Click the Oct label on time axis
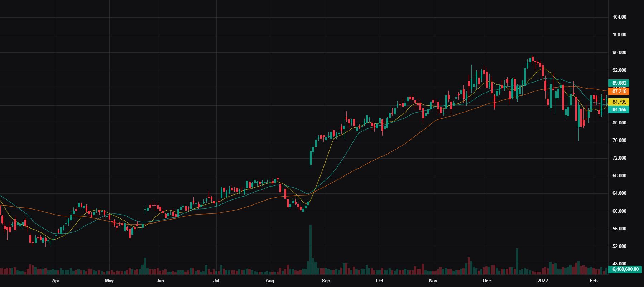Screen dimensions: 644x287 (380, 281)
